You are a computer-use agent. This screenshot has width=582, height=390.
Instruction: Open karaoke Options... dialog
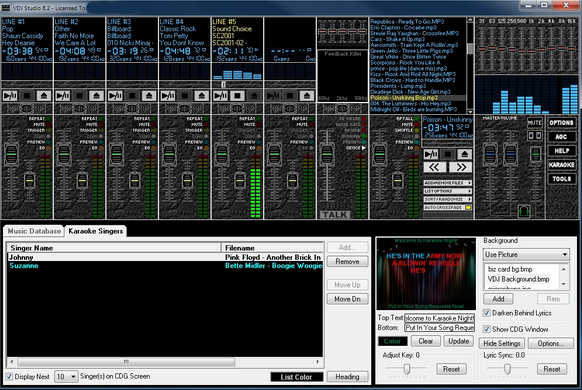click(x=551, y=344)
